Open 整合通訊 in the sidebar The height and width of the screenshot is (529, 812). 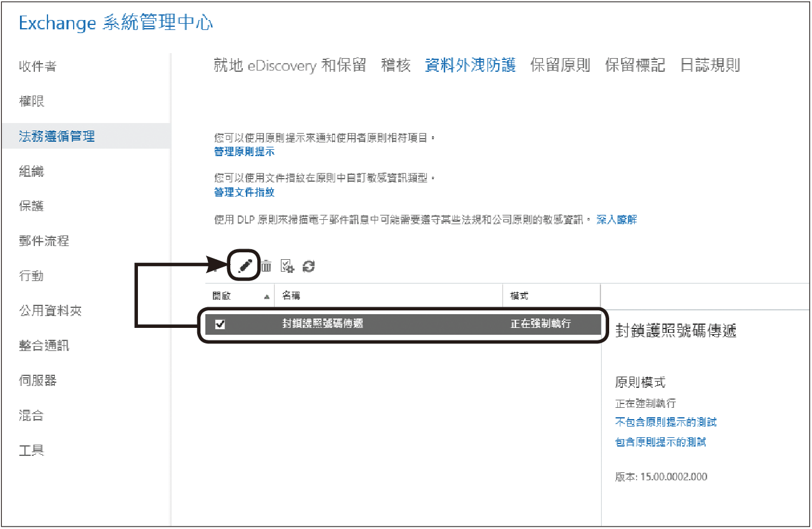[44, 345]
